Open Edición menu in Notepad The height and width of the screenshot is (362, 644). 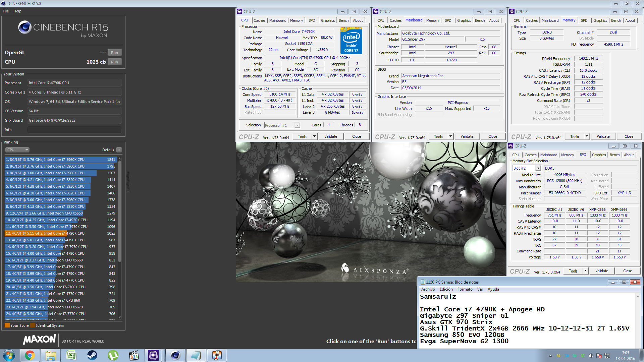446,289
